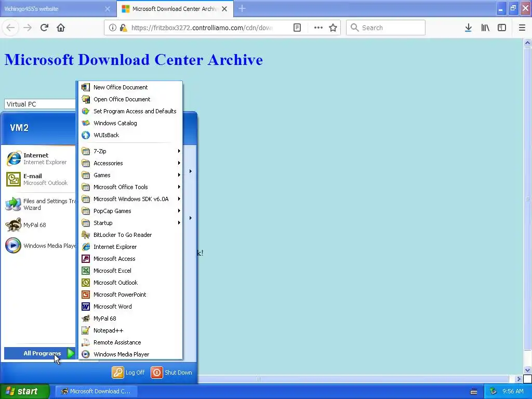Click VM2 user name header
The image size is (532, 399).
19,128
